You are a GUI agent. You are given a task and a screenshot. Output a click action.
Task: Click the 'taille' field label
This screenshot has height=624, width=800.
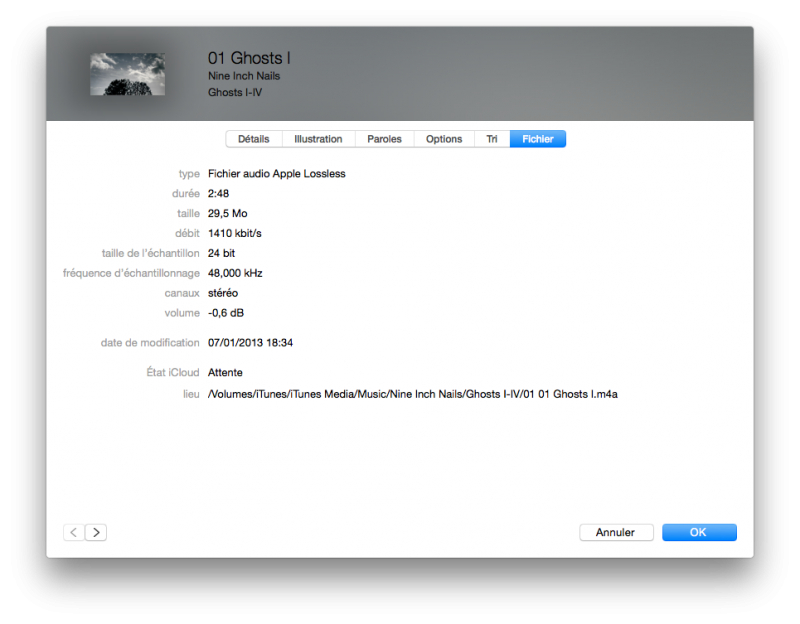click(188, 213)
